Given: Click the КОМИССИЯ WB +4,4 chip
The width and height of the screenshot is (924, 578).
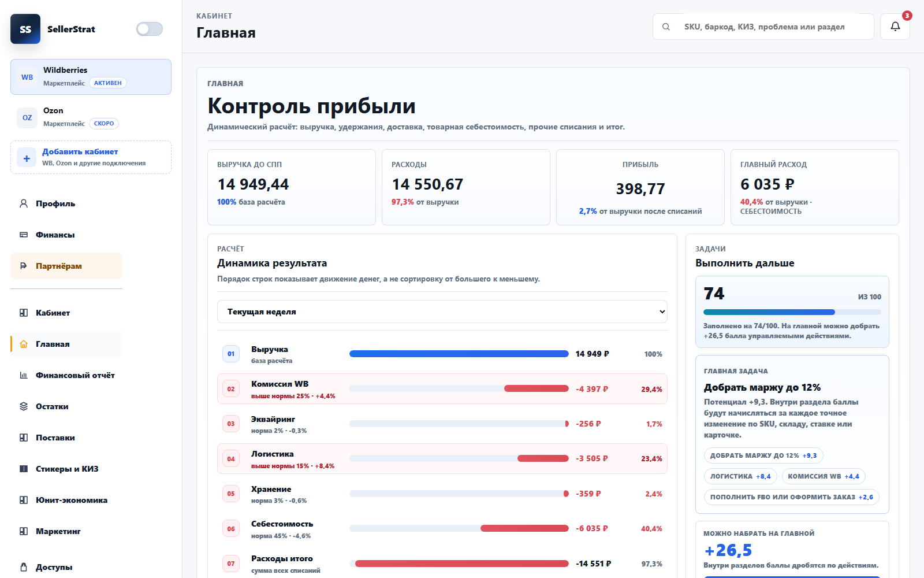Looking at the screenshot, I should tap(824, 476).
